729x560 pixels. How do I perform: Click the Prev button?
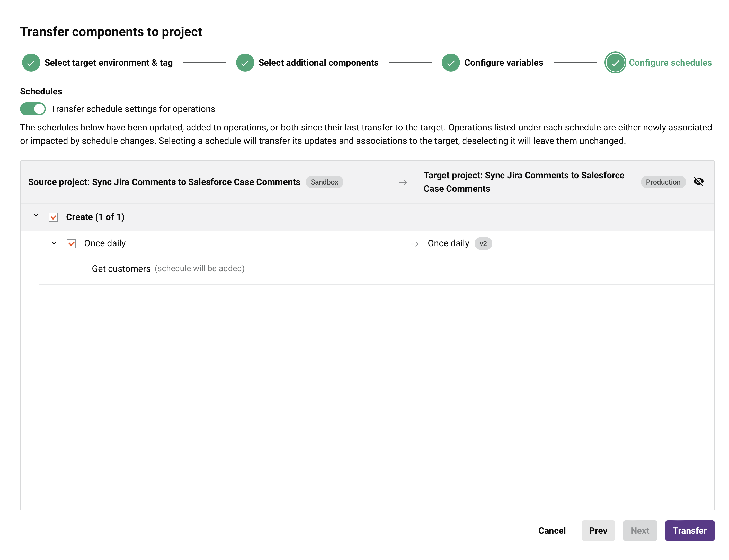pyautogui.click(x=598, y=531)
